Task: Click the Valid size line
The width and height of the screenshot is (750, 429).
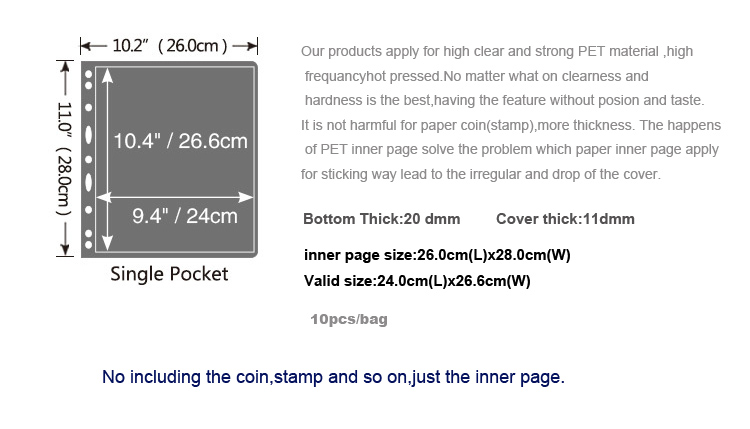Action: click(x=417, y=281)
